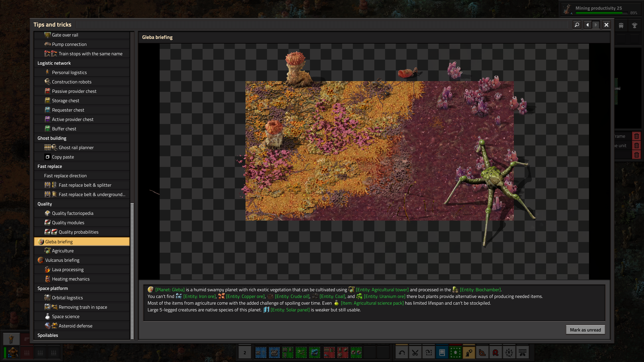Select the second red quickbar blueprint slot
The width and height of the screenshot is (644, 362).
pyautogui.click(x=342, y=352)
